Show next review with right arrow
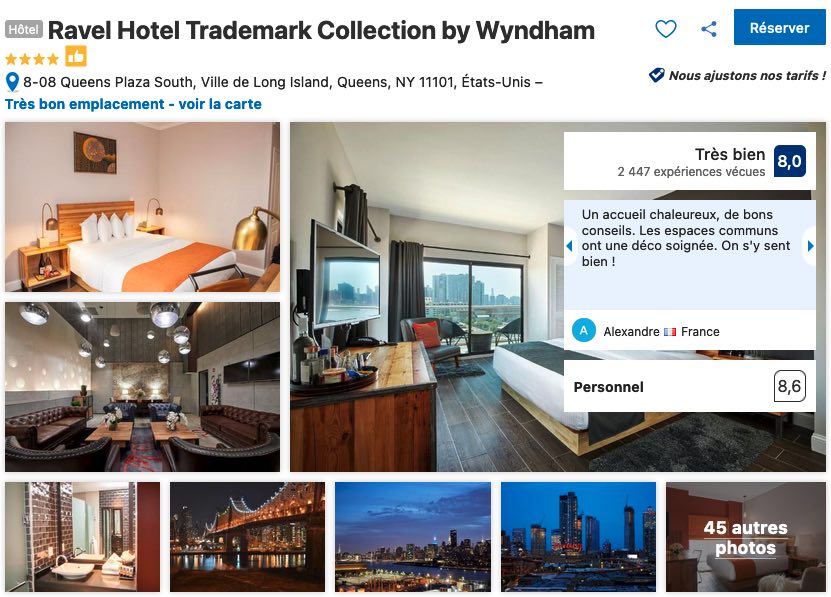Screen dimensions: 831x597 (x=810, y=246)
